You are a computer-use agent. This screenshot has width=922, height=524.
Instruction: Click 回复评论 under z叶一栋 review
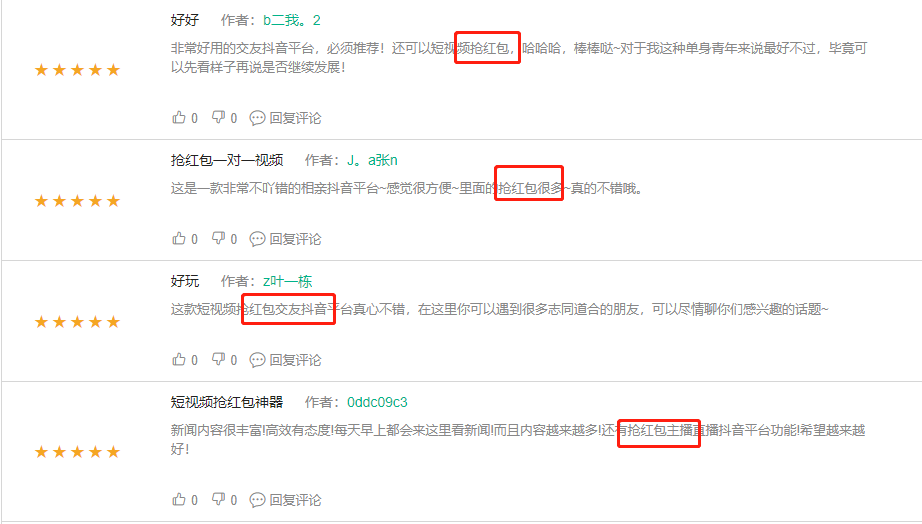(x=295, y=360)
